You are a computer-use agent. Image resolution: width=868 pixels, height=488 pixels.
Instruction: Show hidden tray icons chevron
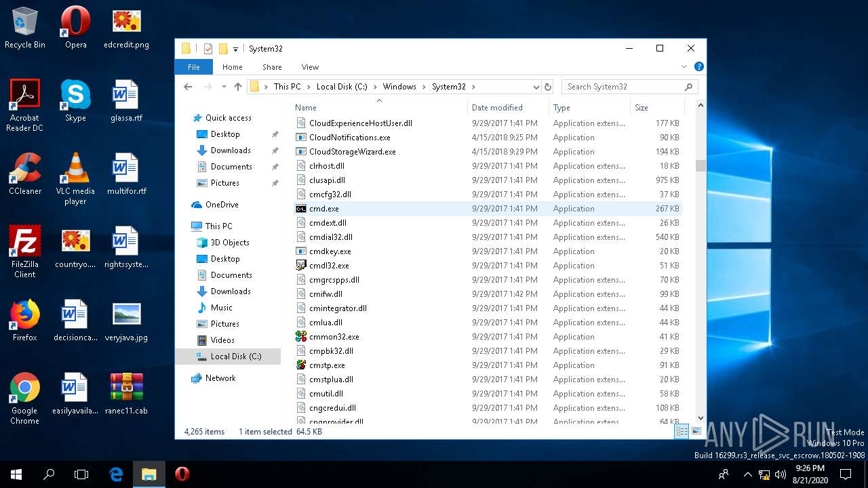748,474
